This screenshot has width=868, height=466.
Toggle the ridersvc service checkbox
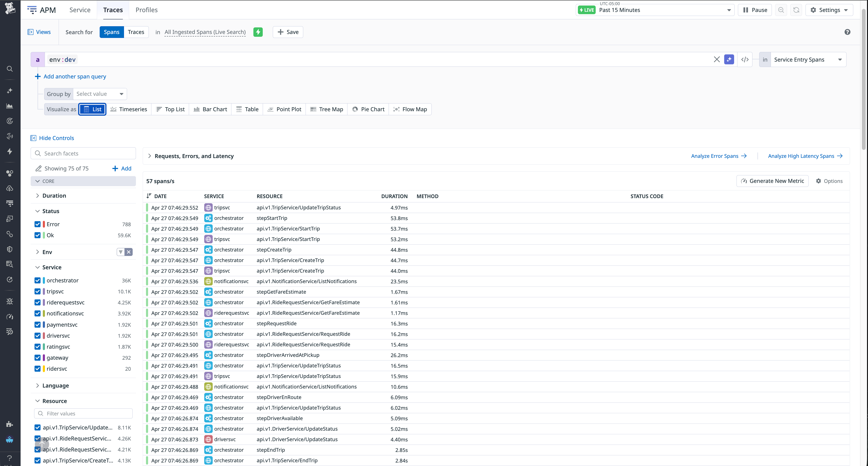tap(37, 369)
